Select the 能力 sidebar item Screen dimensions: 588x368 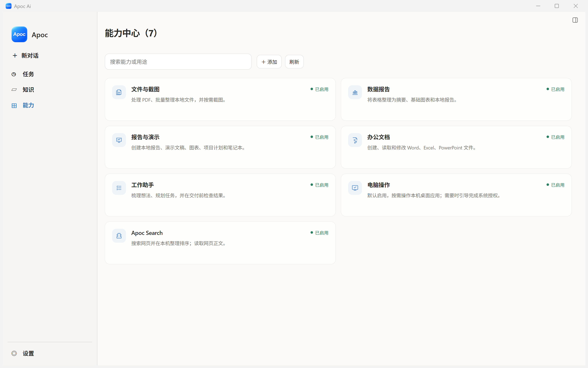point(28,105)
